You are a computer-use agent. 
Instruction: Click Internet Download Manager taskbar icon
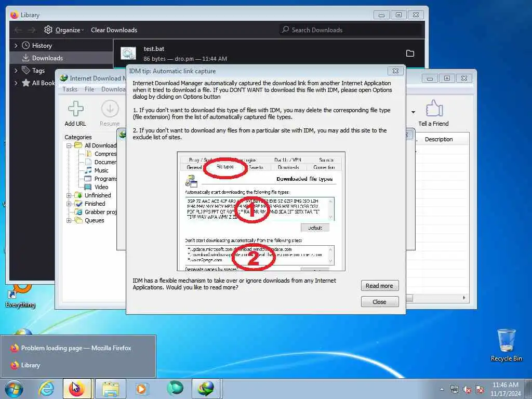pyautogui.click(x=206, y=389)
